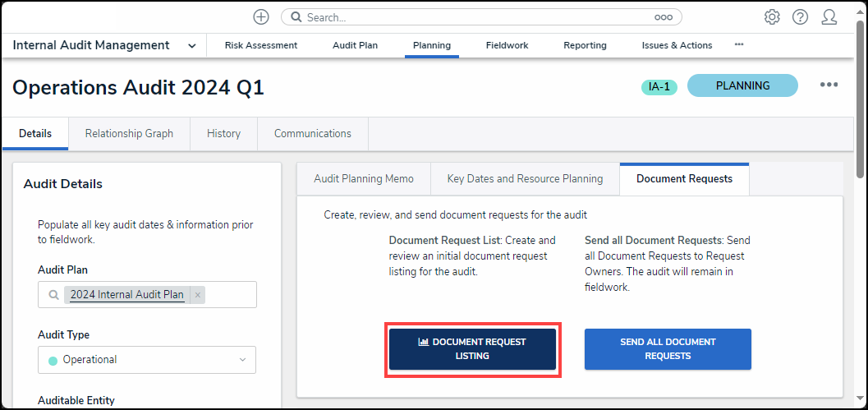Click the help question mark icon
This screenshot has width=868, height=410.
[800, 16]
